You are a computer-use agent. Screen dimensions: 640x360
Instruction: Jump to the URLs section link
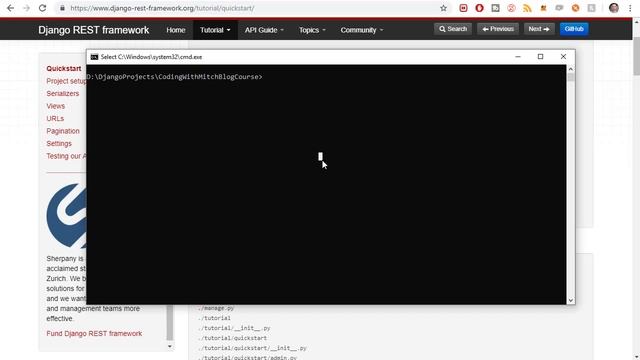tap(55, 119)
